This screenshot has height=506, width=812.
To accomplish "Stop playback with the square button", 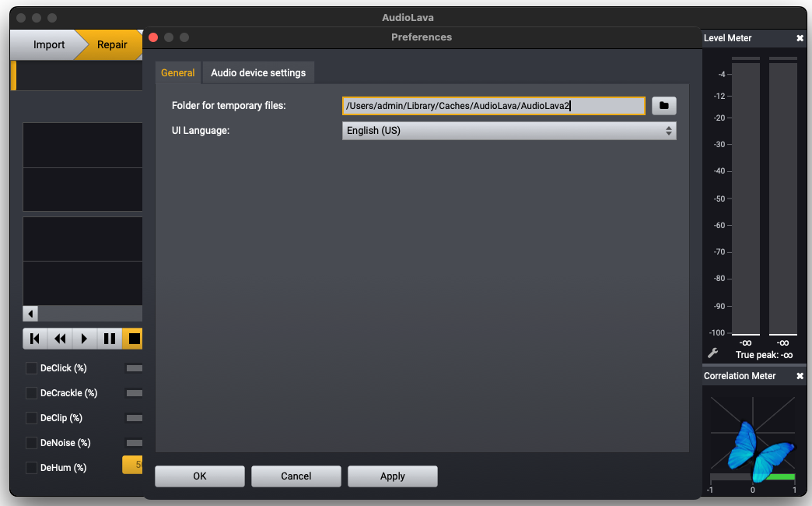I will [133, 339].
